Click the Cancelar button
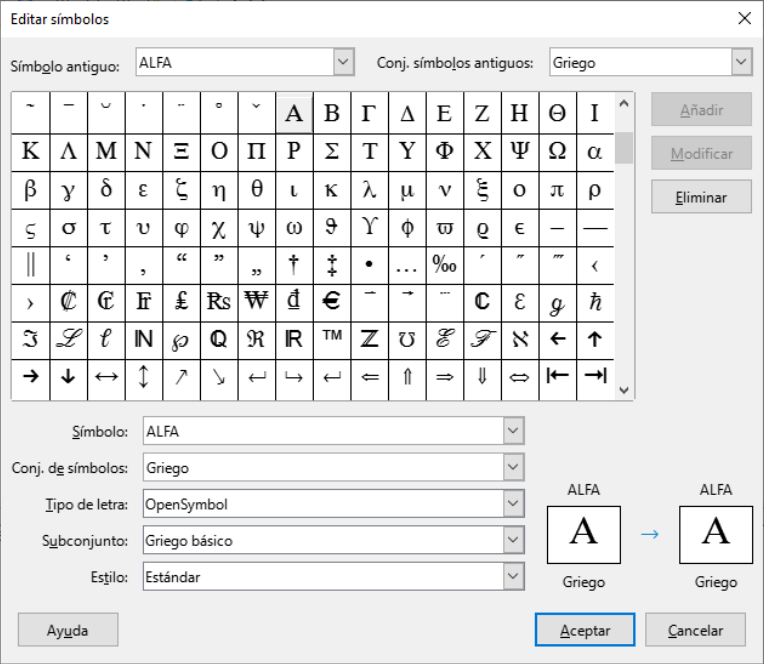 [x=695, y=630]
